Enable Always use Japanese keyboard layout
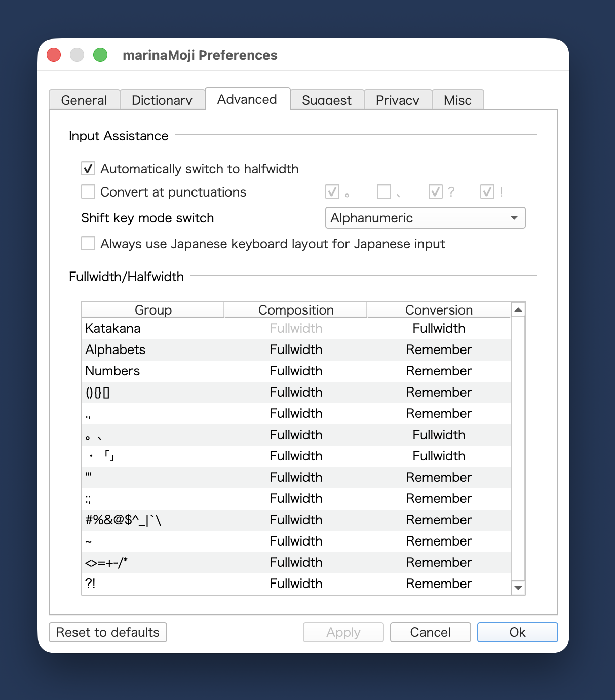615x700 pixels. [x=88, y=243]
